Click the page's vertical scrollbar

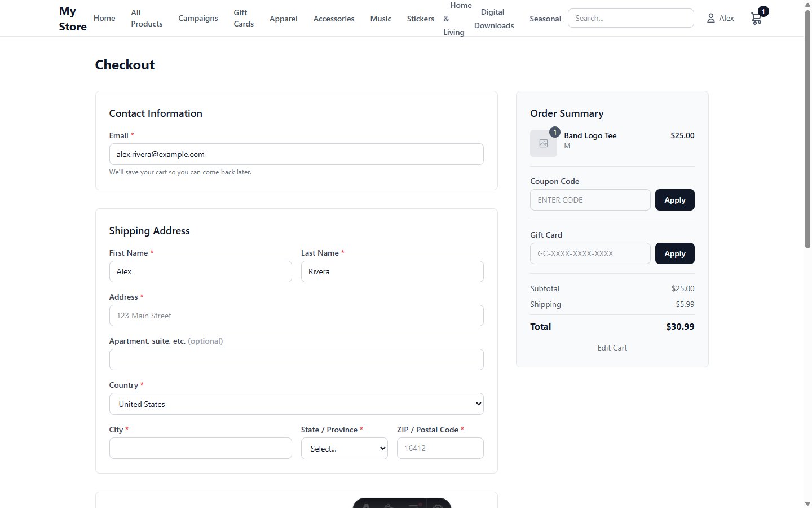[807, 130]
